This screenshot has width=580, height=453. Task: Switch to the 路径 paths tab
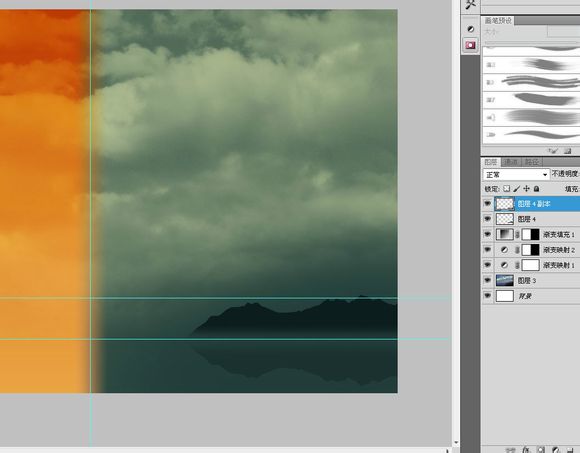[532, 162]
